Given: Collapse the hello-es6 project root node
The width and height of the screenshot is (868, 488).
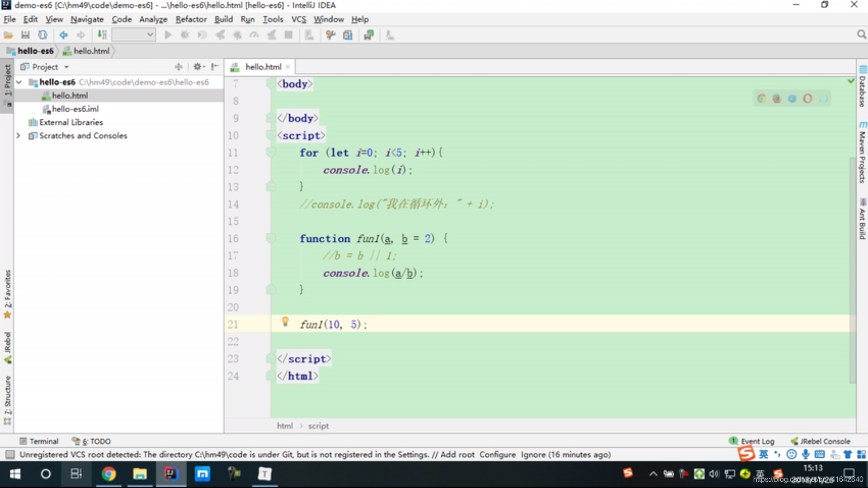Looking at the screenshot, I should pos(19,82).
